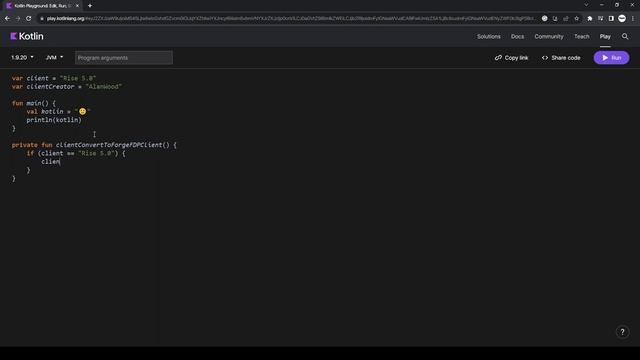Image resolution: width=640 pixels, height=360 pixels.
Task: Open the browser extensions puzzle icon
Action: pos(590,18)
